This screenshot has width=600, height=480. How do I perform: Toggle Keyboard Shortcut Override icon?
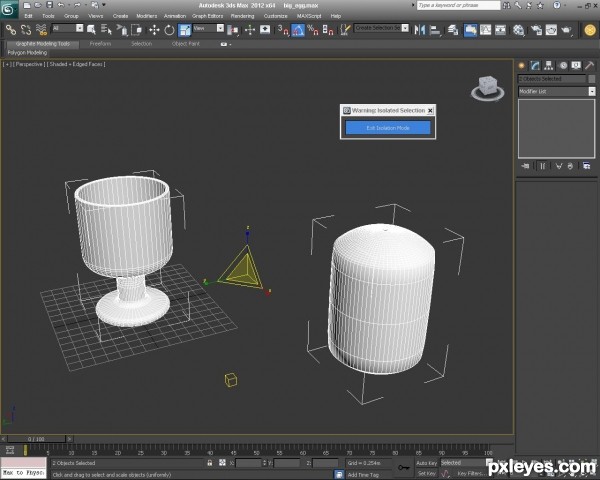click(x=265, y=29)
